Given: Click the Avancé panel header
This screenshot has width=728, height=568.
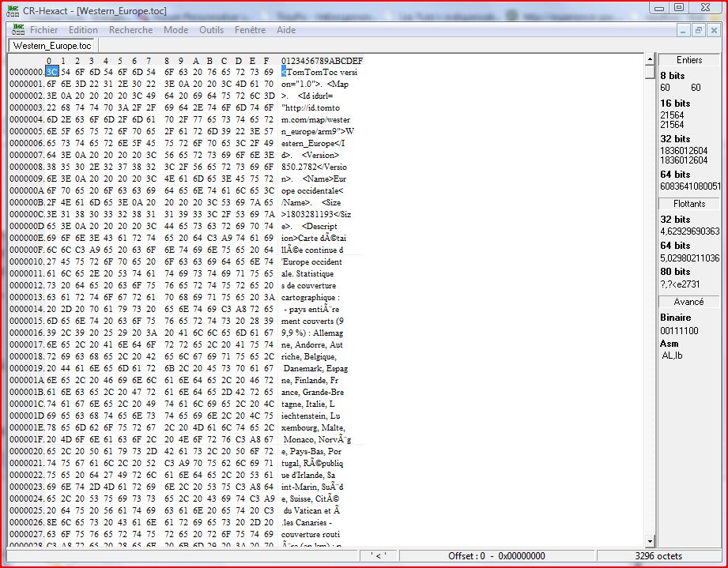Looking at the screenshot, I should tap(689, 302).
